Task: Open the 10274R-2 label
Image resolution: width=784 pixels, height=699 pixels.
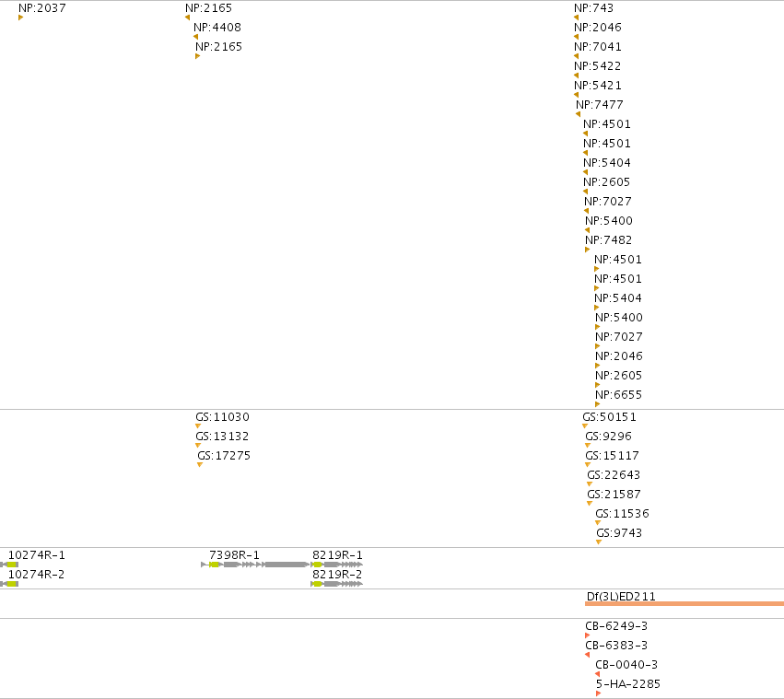Action: 37,575
